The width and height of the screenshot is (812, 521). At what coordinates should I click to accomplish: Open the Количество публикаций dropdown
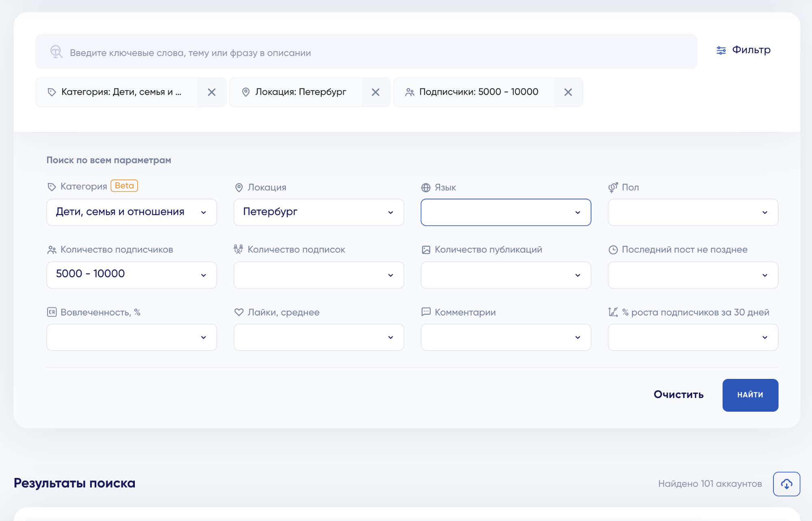[x=506, y=275]
